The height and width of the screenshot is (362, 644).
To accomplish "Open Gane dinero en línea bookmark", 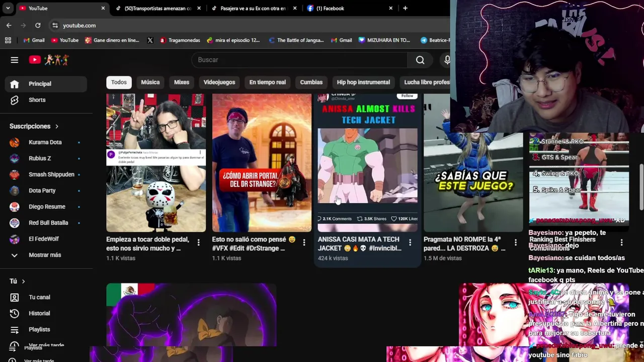I will [112, 40].
